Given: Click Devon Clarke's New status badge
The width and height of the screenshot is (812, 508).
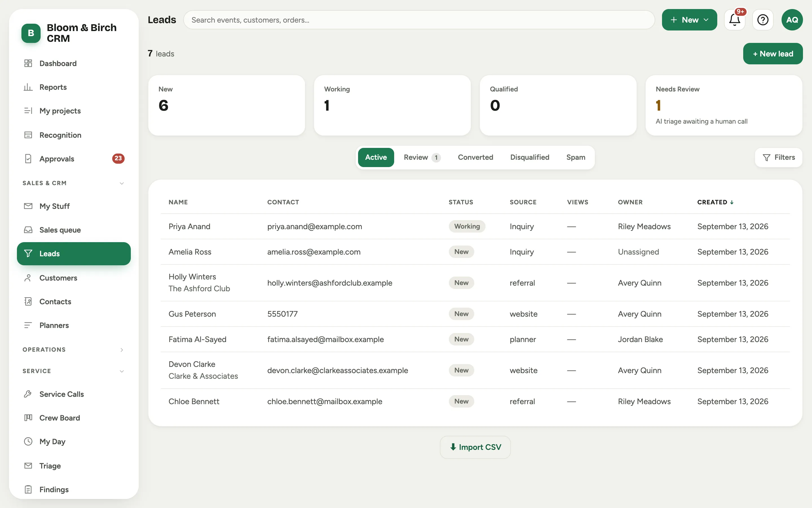Looking at the screenshot, I should coord(461,370).
